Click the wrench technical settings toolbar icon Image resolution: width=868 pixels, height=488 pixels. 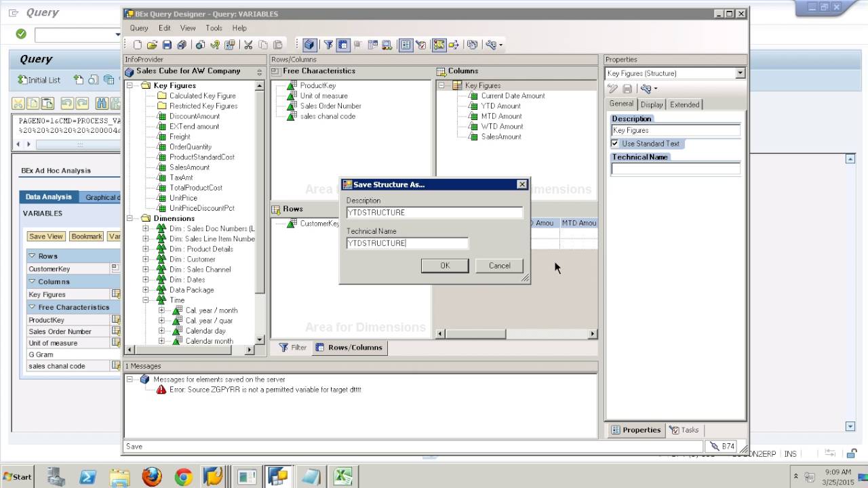[491, 45]
